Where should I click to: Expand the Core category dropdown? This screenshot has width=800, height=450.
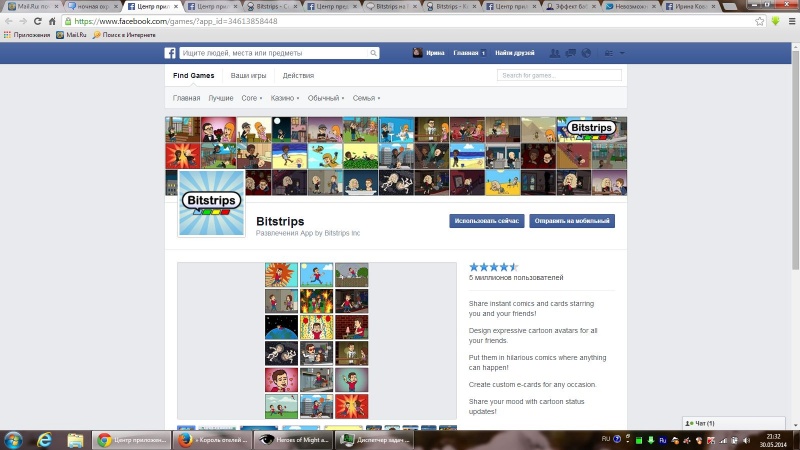coord(252,98)
